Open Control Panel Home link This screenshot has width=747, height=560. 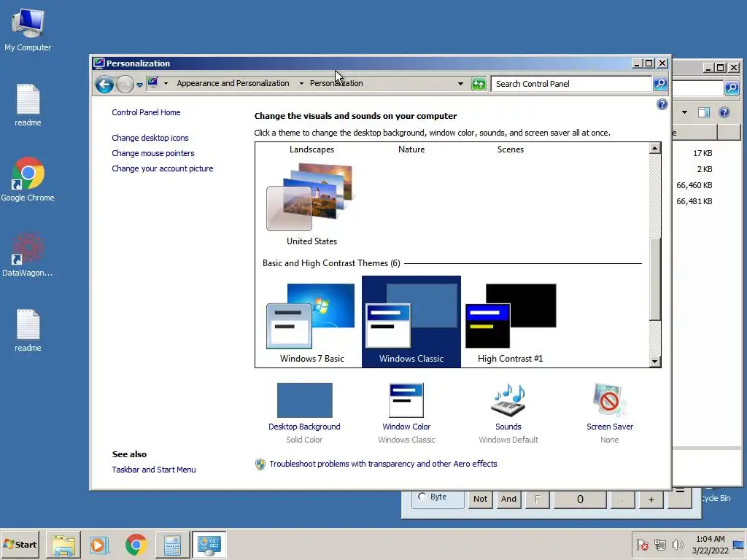(146, 112)
